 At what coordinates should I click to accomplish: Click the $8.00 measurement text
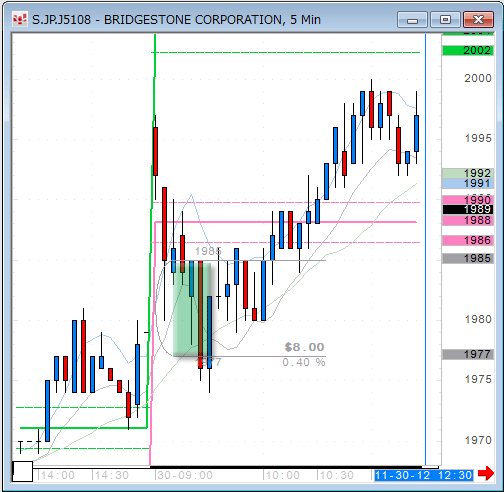point(304,347)
